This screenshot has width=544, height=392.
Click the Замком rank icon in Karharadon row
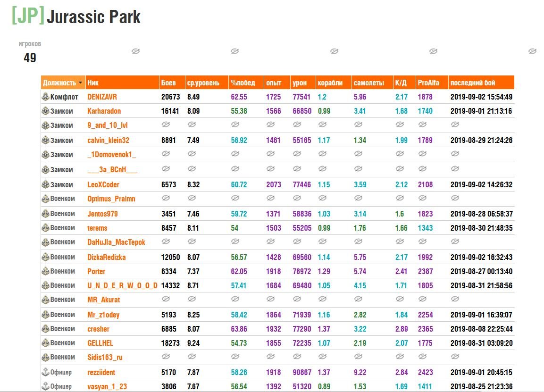pos(45,111)
